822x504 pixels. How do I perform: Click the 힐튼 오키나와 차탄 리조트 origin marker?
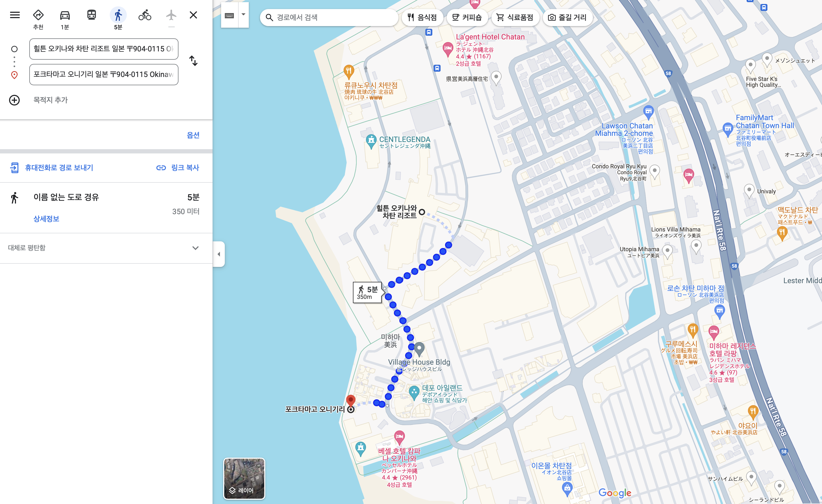[x=422, y=212]
